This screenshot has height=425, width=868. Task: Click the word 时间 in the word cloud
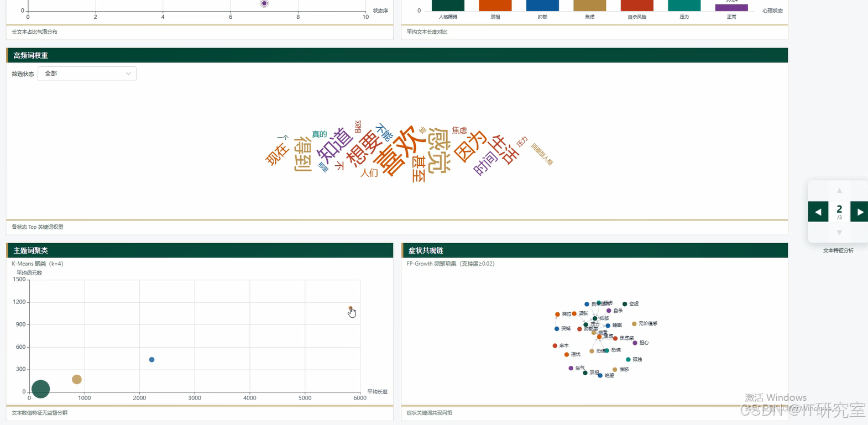(x=485, y=164)
